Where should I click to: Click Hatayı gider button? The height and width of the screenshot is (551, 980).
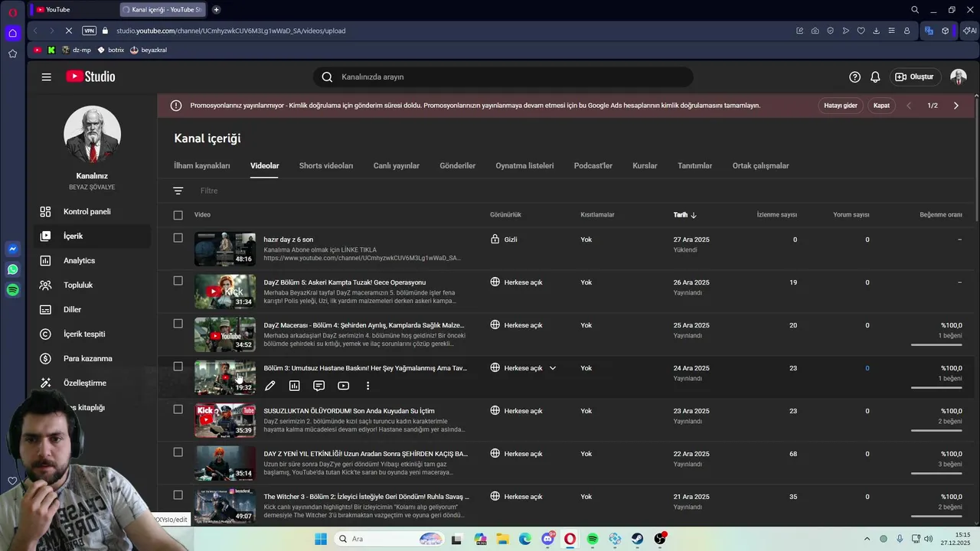coord(841,106)
